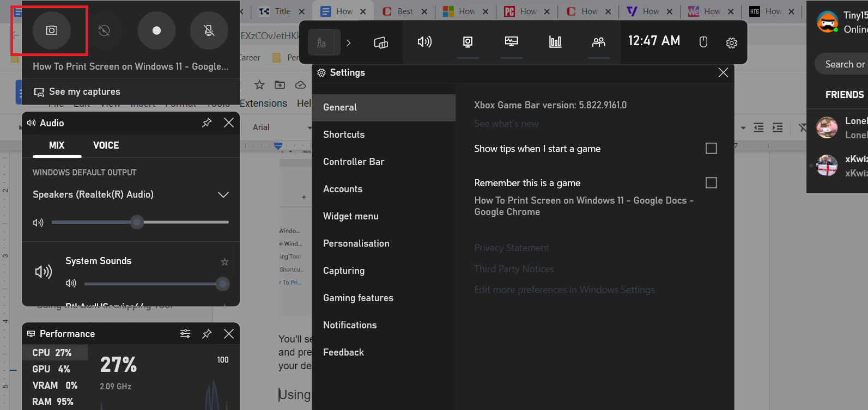Select the GPU 4% performance metric
This screenshot has height=410, width=868.
[x=55, y=369]
